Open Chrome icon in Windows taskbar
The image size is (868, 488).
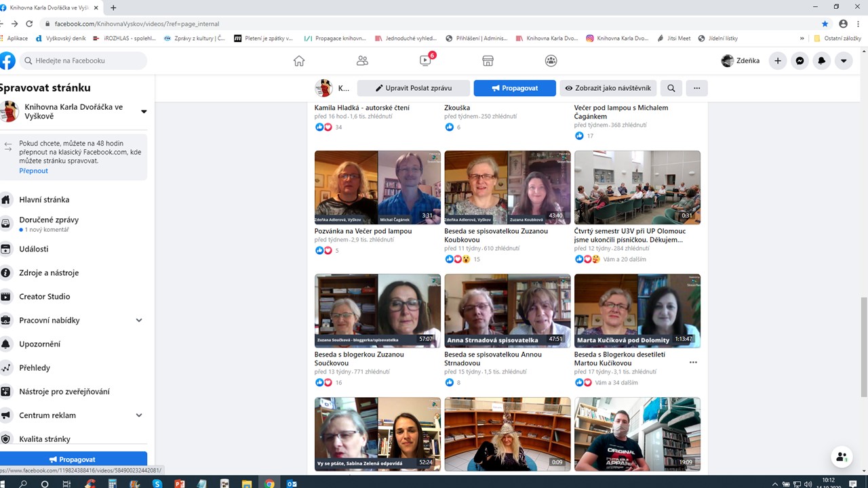point(269,484)
